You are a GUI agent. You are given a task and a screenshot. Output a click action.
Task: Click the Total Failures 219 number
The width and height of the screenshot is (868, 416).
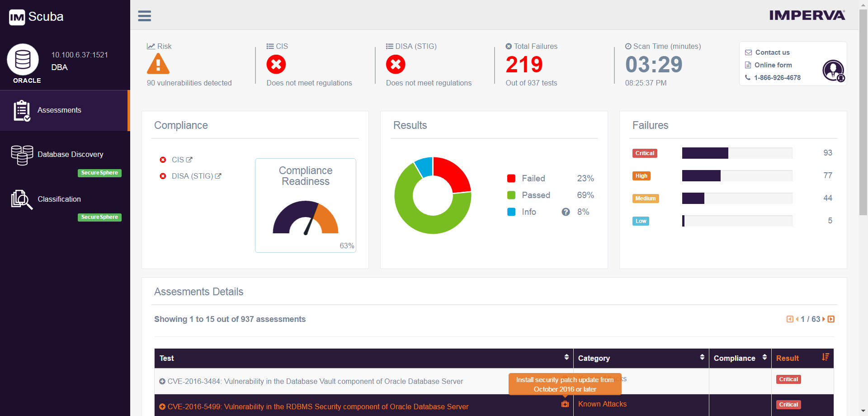(524, 64)
